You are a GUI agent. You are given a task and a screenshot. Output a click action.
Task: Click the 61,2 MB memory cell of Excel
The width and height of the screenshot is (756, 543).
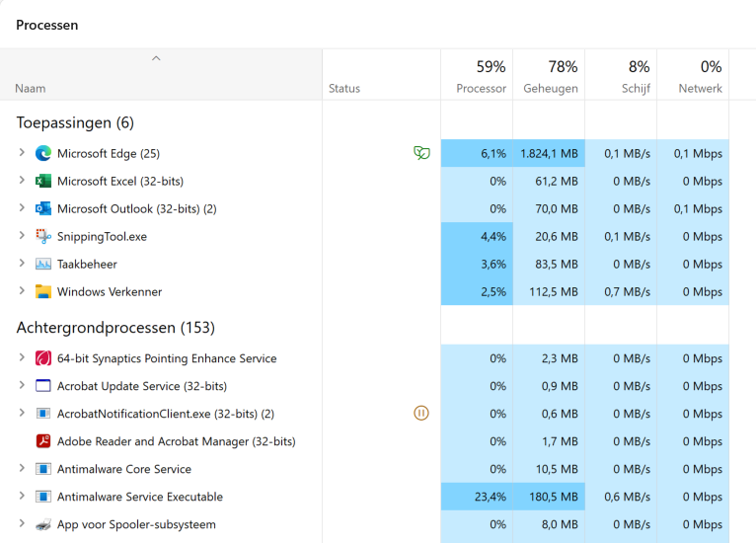(x=549, y=182)
